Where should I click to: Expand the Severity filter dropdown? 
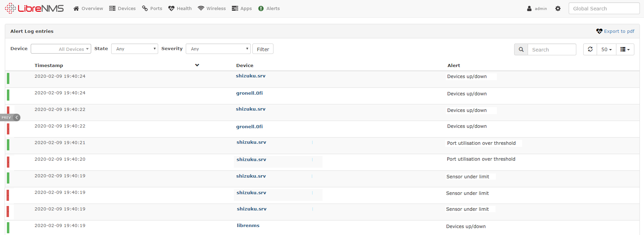218,49
